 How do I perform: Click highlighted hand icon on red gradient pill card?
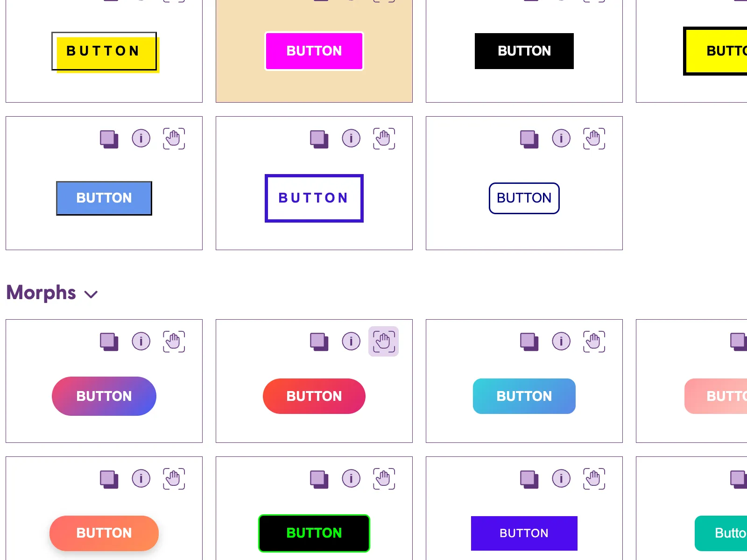click(383, 341)
